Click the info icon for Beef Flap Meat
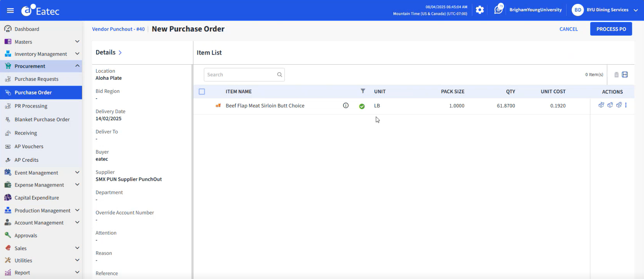 click(346, 105)
